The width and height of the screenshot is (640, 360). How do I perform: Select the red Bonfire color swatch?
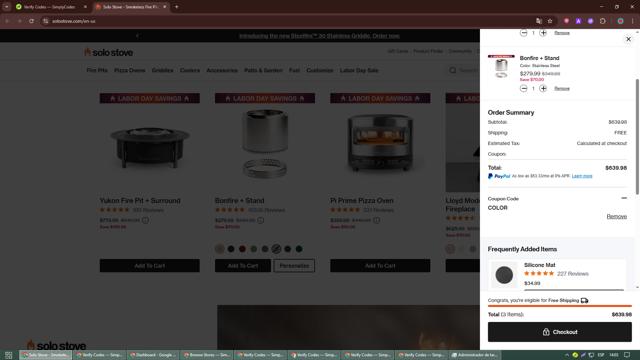point(242,249)
